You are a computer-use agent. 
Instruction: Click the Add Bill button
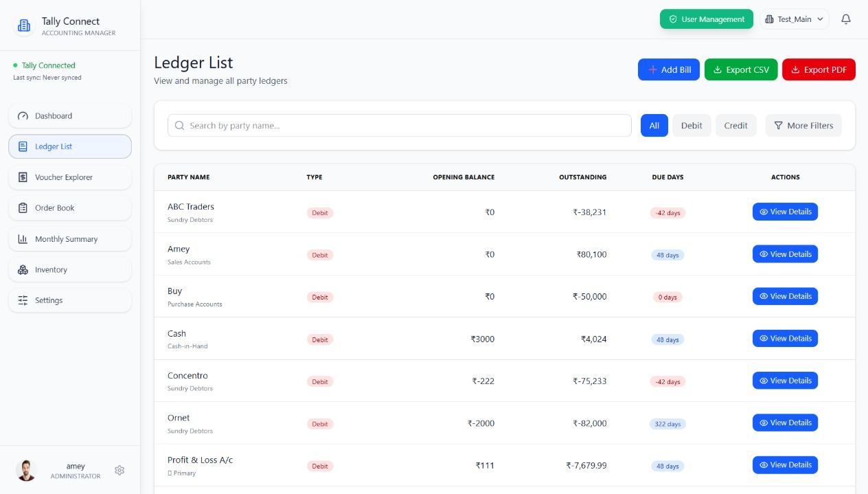[x=669, y=69]
